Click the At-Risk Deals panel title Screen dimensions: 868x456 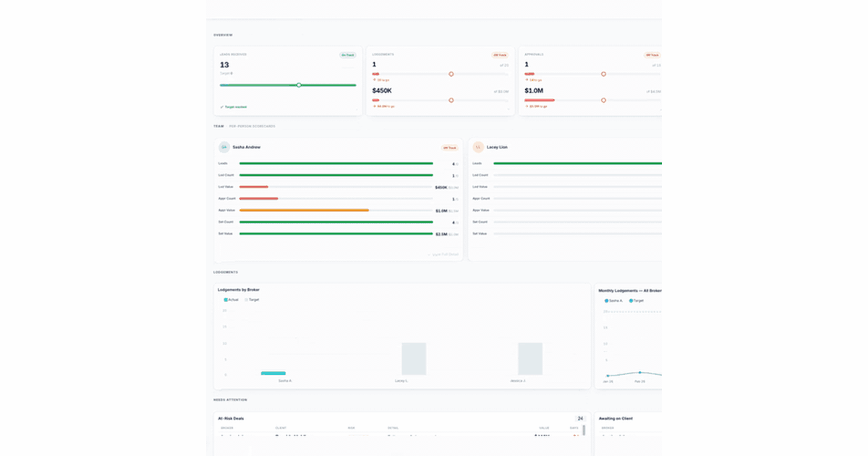231,418
